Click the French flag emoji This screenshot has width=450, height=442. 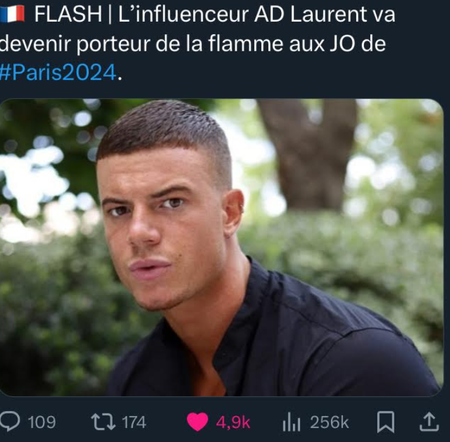[12, 14]
